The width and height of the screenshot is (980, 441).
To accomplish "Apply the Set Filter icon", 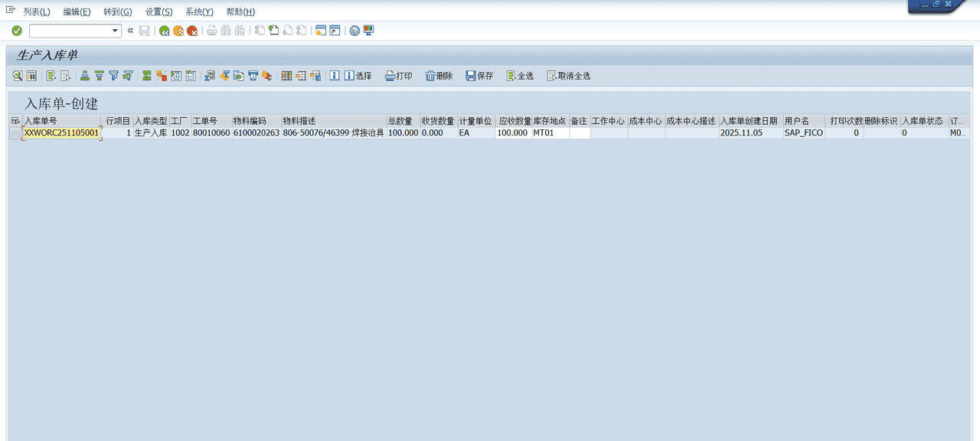I will (113, 75).
